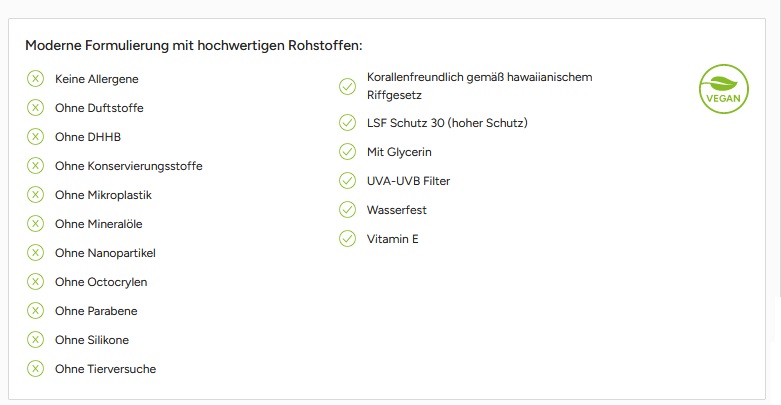Click the X icon beside Ohne Silikone
Screen dimensions: 781x405
click(x=36, y=339)
